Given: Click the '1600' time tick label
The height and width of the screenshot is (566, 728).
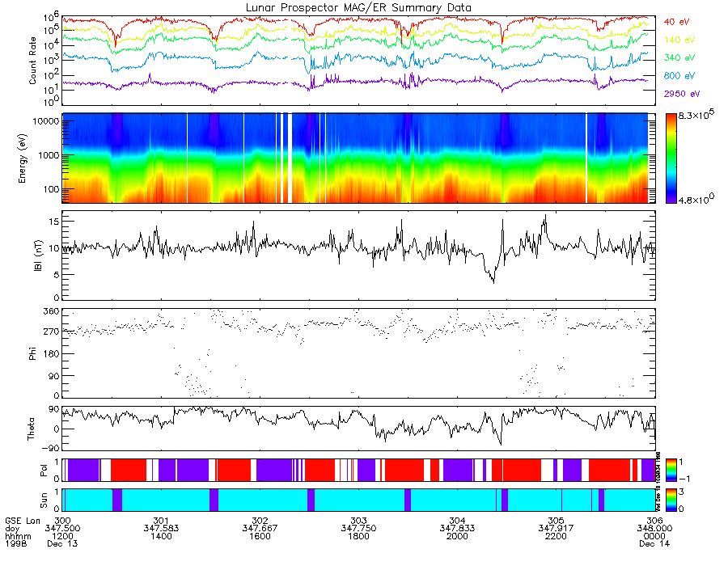Looking at the screenshot, I should pyautogui.click(x=260, y=536).
